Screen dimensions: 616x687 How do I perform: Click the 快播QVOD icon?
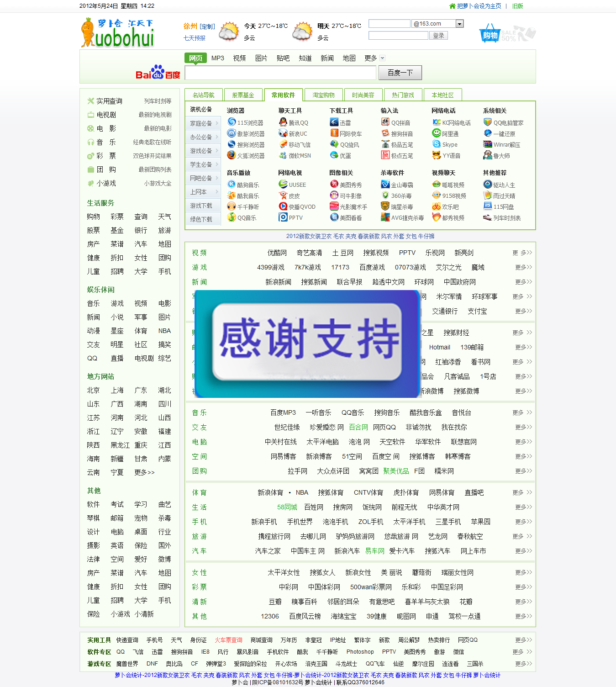coord(283,206)
